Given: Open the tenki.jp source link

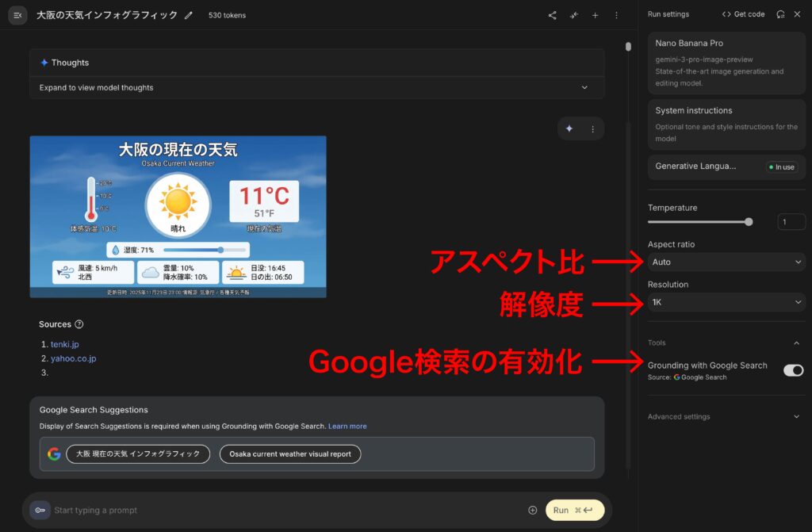Looking at the screenshot, I should pyautogui.click(x=64, y=344).
